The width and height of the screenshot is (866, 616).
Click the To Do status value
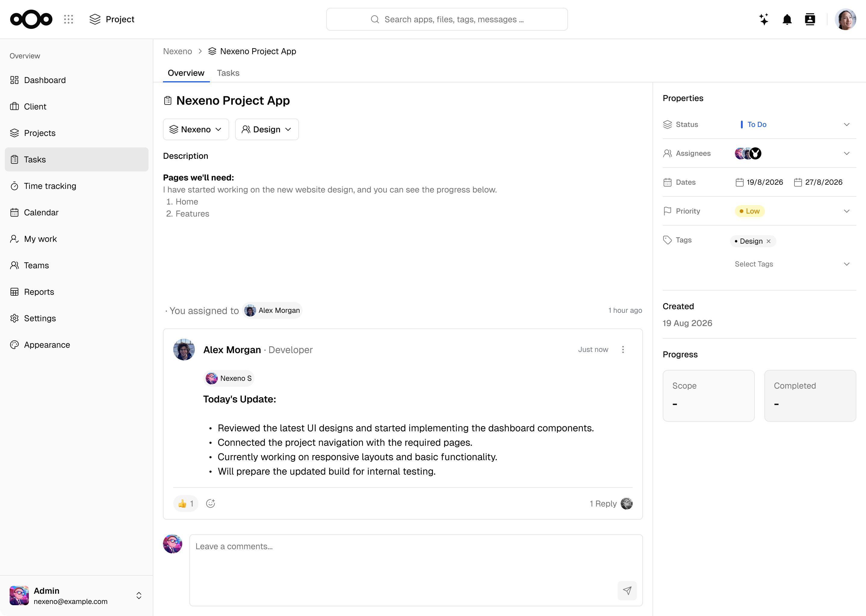(x=753, y=125)
